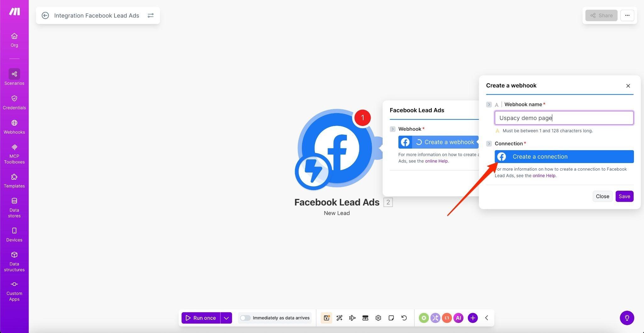
Task: Open the purple Tools icon
Action: pyautogui.click(x=435, y=318)
